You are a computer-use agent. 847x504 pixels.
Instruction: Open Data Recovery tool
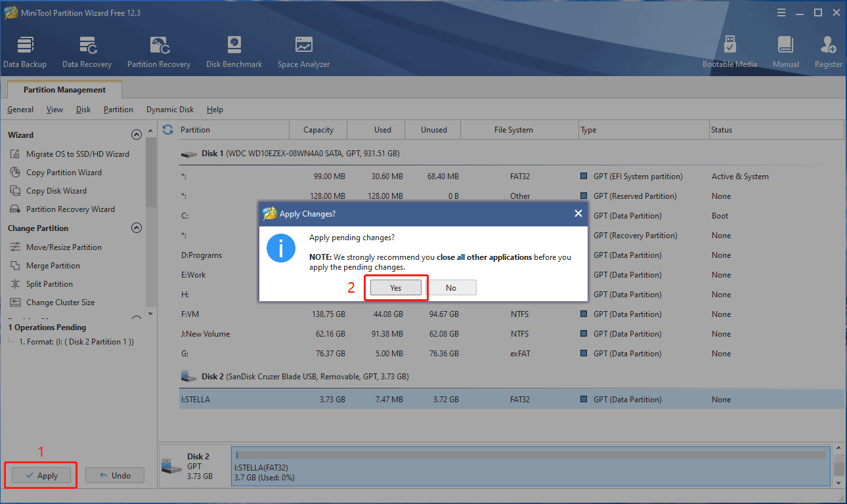pyautogui.click(x=87, y=52)
